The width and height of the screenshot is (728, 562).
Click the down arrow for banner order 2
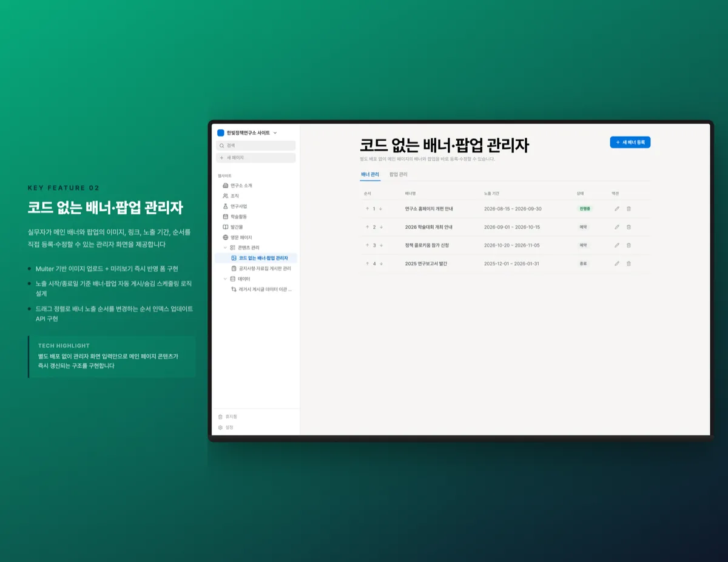point(381,227)
